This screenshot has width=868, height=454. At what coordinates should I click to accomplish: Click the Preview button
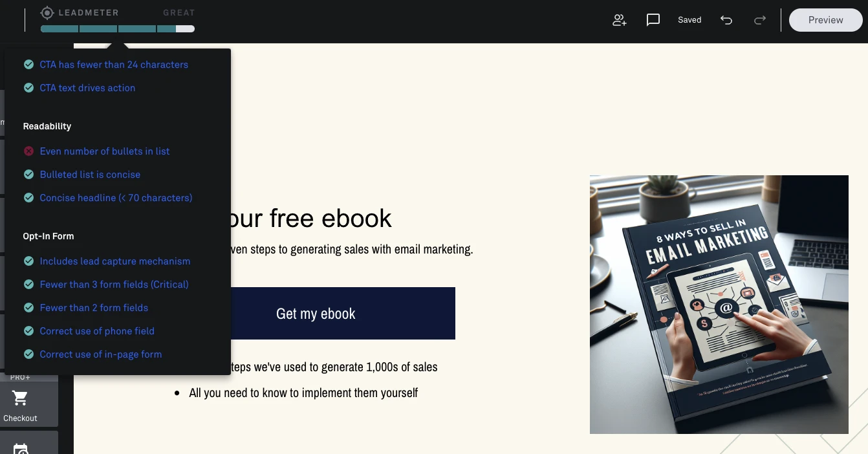pos(825,20)
